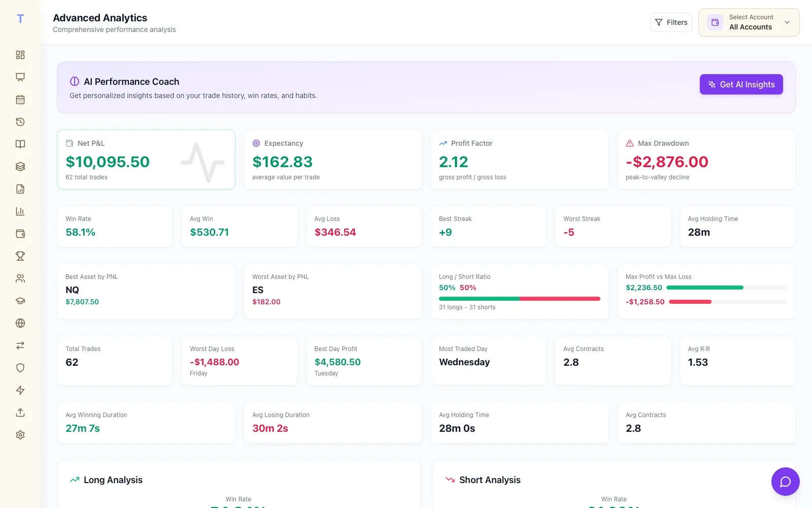The height and width of the screenshot is (508, 812).
Task: Click the target icon beside Expectancy
Action: coord(256,143)
